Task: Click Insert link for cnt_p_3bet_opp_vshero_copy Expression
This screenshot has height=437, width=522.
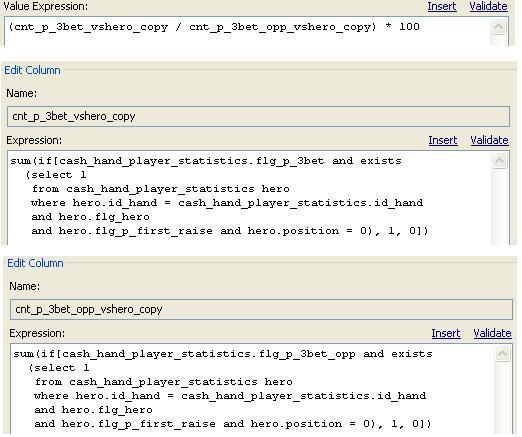Action: [x=446, y=333]
